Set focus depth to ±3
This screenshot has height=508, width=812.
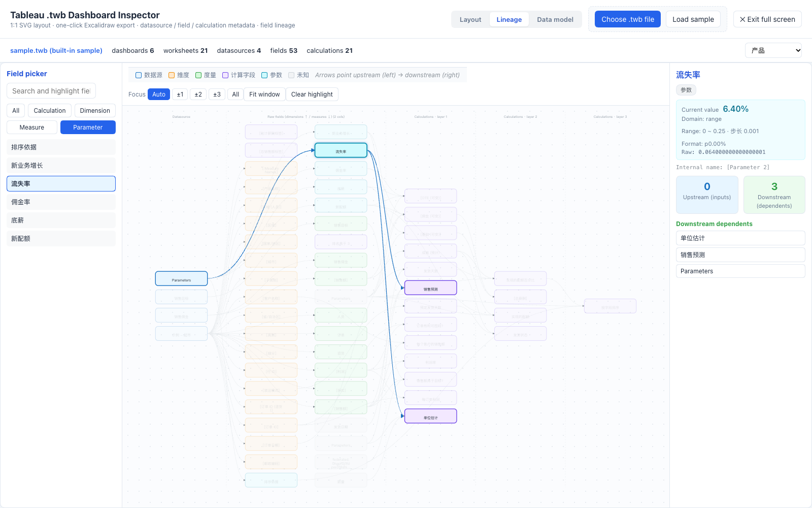217,94
